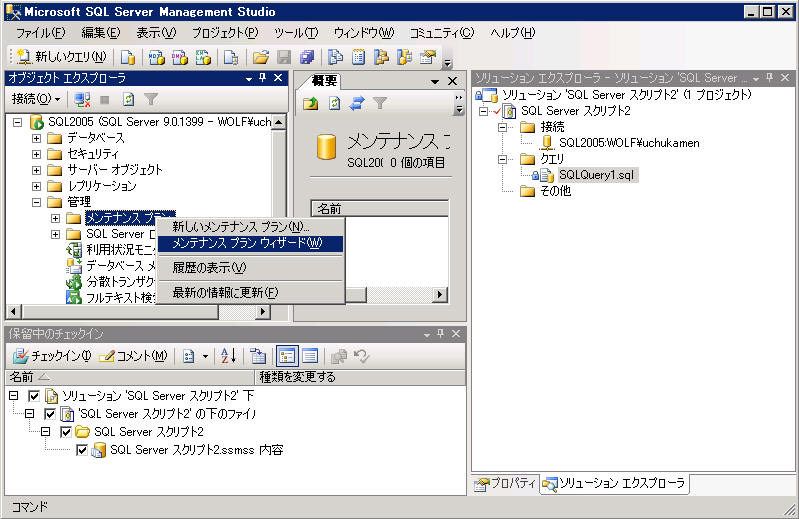Click the Object Explorer horizontal scrollbar track
799x519 pixels.
coord(237,311)
